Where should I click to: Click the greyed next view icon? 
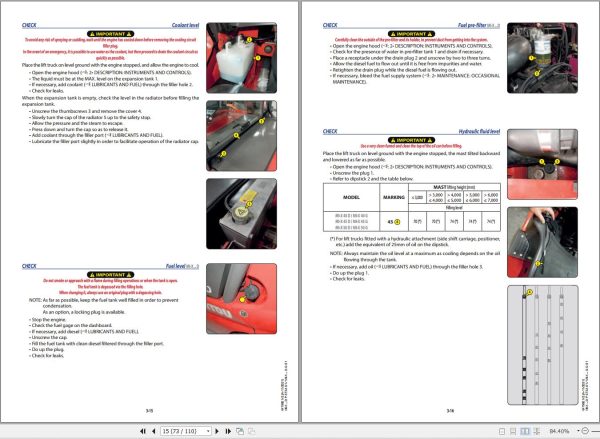(251, 431)
